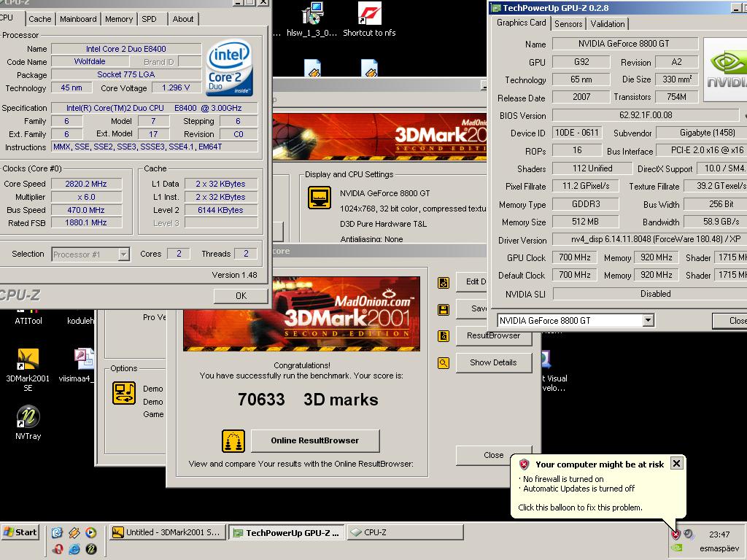Click the TechPowerUp GPU-Z taskbar button
This screenshot has height=560, width=747.
coord(287,532)
